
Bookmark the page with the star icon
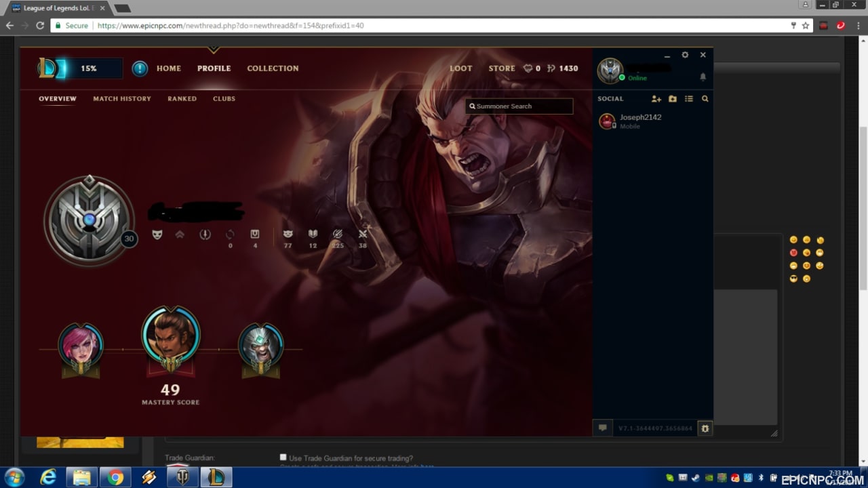coord(806,26)
